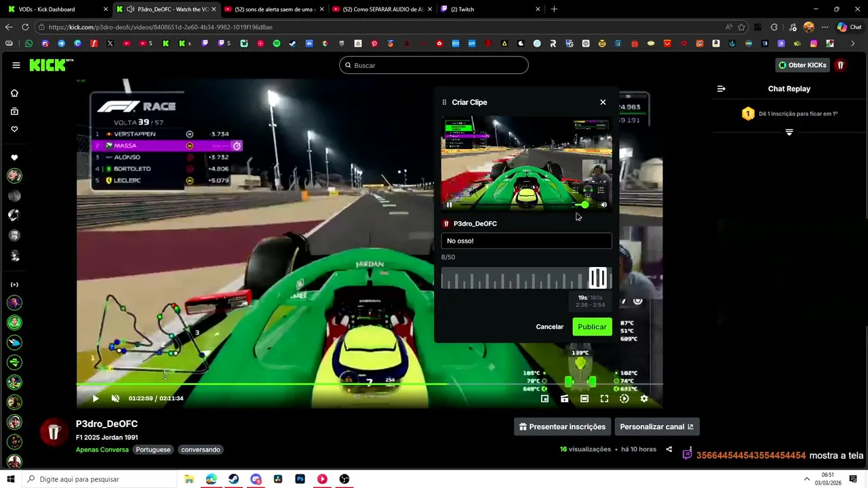Image resolution: width=868 pixels, height=488 pixels.
Task: Open the Kick hamburger menu
Action: (16, 65)
